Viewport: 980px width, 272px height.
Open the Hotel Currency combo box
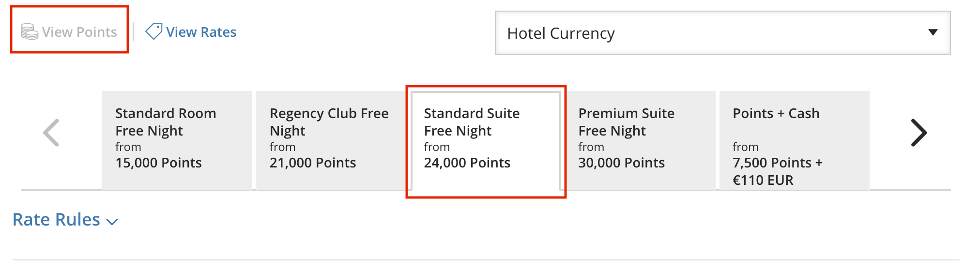(722, 33)
